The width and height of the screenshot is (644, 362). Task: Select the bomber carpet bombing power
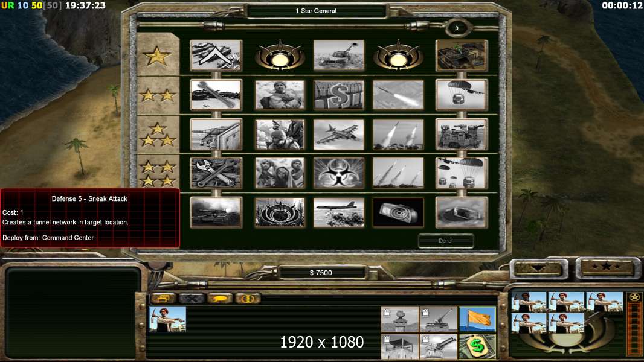point(338,213)
